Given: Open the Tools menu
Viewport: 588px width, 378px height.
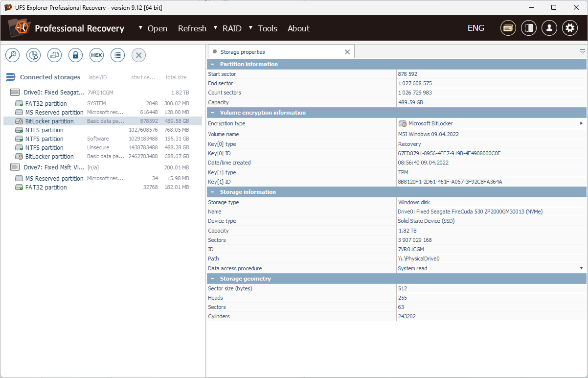Looking at the screenshot, I should (267, 28).
